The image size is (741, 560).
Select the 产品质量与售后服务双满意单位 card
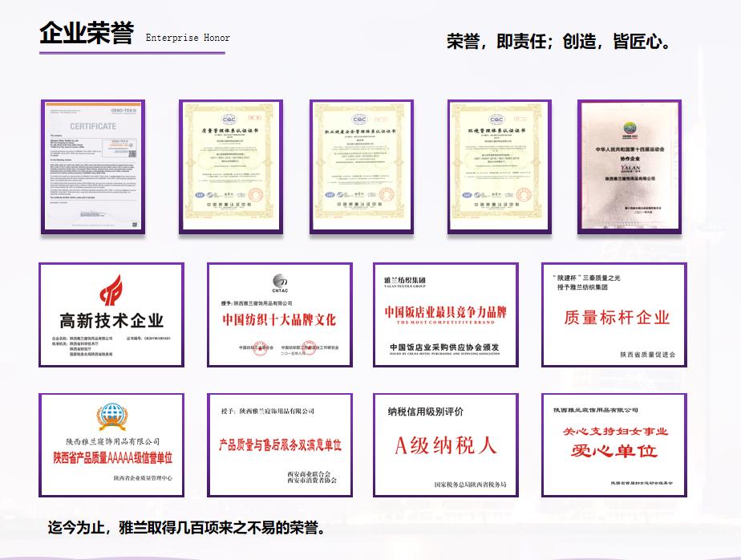280,445
